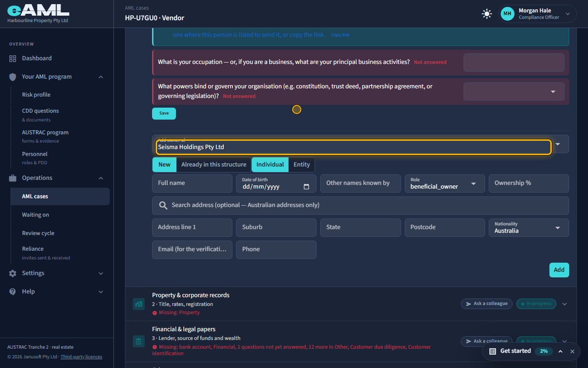Click Property & corporate records building icon
The height and width of the screenshot is (368, 588).
[139, 304]
